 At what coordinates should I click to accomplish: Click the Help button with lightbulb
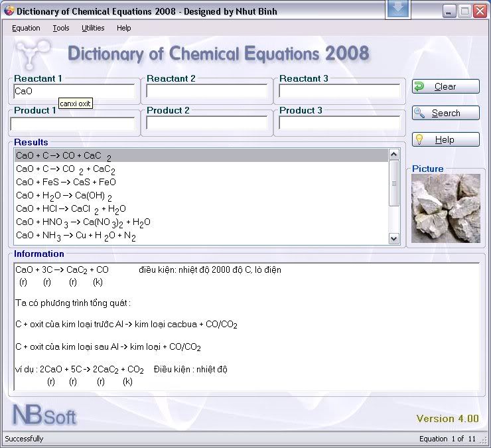click(446, 139)
